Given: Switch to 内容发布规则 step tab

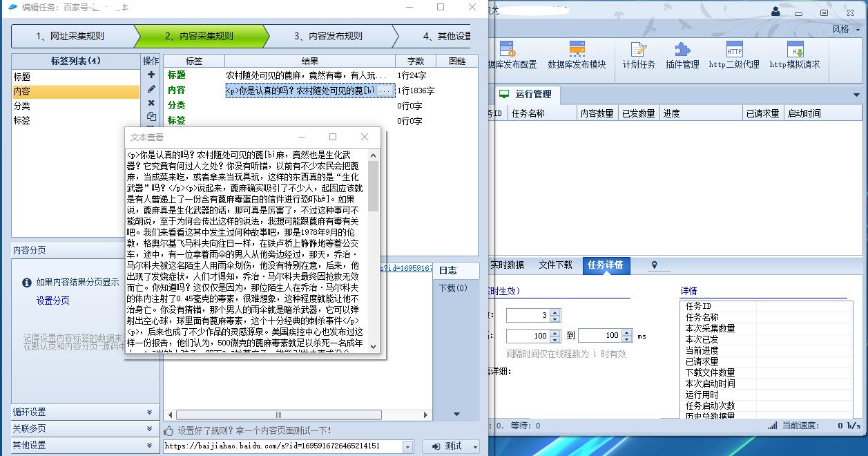Looking at the screenshot, I should (x=327, y=36).
